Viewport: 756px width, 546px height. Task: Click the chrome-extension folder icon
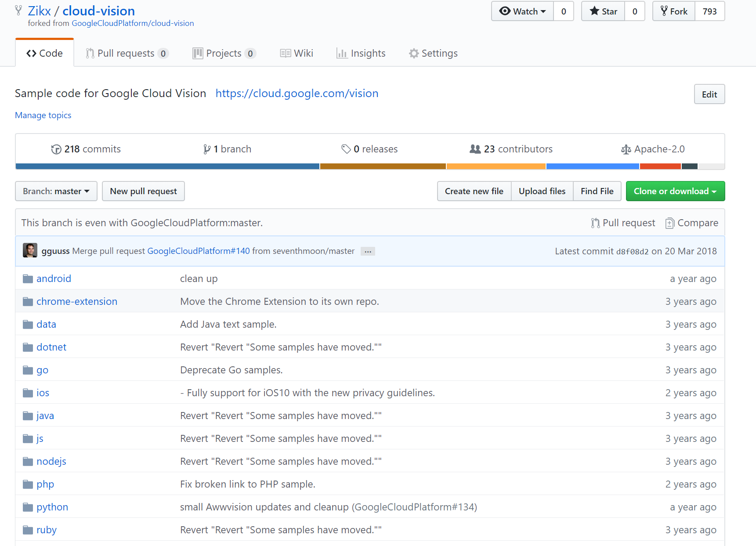[x=28, y=301]
